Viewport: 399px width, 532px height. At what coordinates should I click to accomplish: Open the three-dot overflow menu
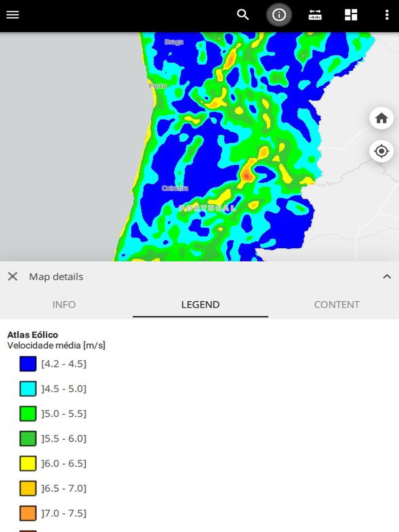coord(387,15)
